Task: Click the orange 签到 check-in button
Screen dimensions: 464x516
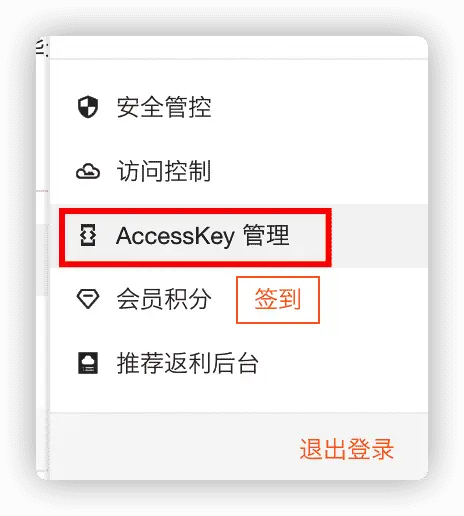Action: (278, 300)
